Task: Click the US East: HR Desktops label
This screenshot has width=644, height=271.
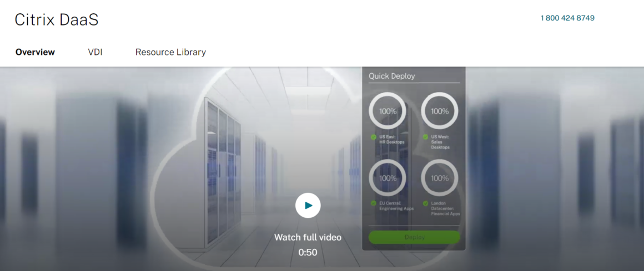Action: [x=392, y=140]
